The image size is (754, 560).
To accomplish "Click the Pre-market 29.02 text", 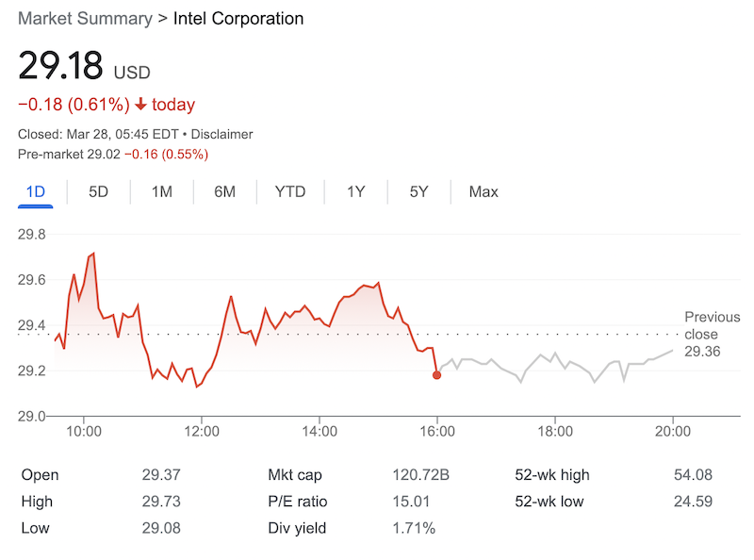I will pyautogui.click(x=69, y=154).
